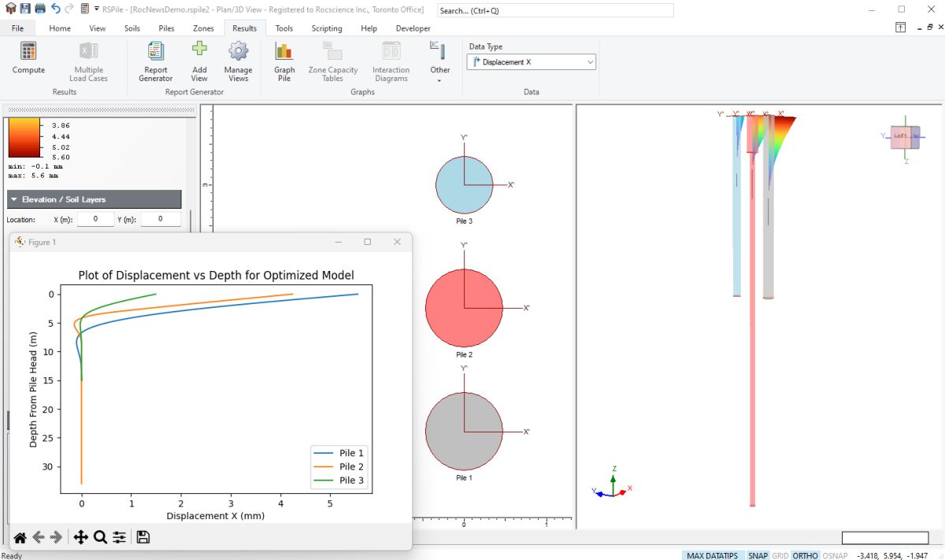Image resolution: width=945 pixels, height=560 pixels.
Task: Click the Location X (m) input field
Action: [x=96, y=219]
